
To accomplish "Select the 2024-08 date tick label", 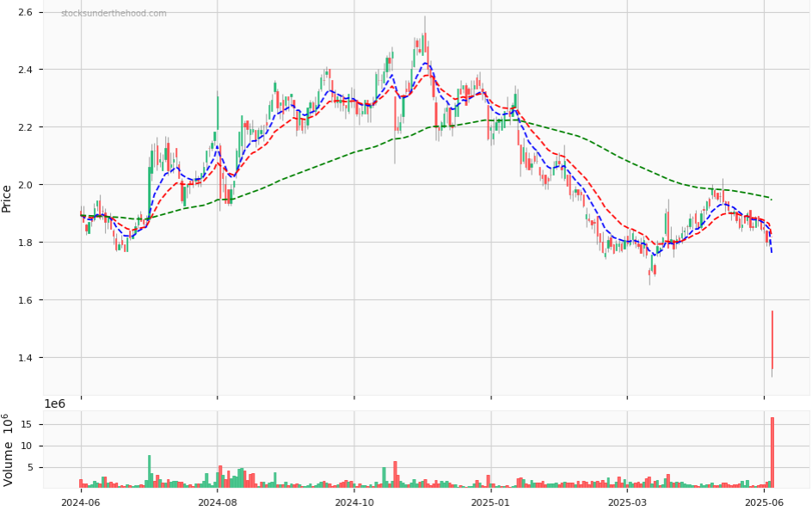I will pyautogui.click(x=217, y=502).
